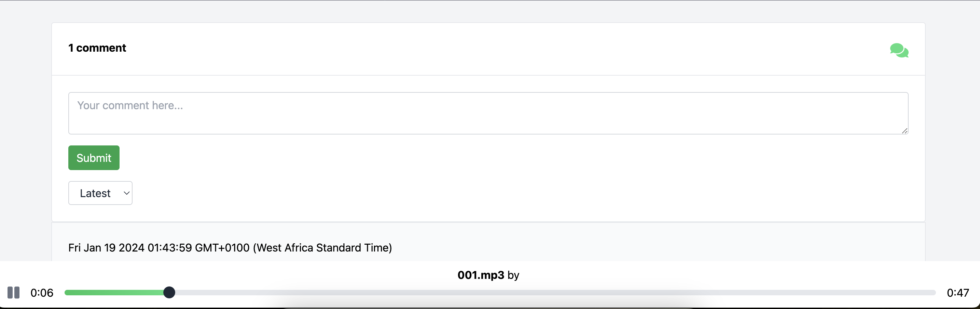Click the chevron arrow on the Latest dropdown

[x=127, y=193]
